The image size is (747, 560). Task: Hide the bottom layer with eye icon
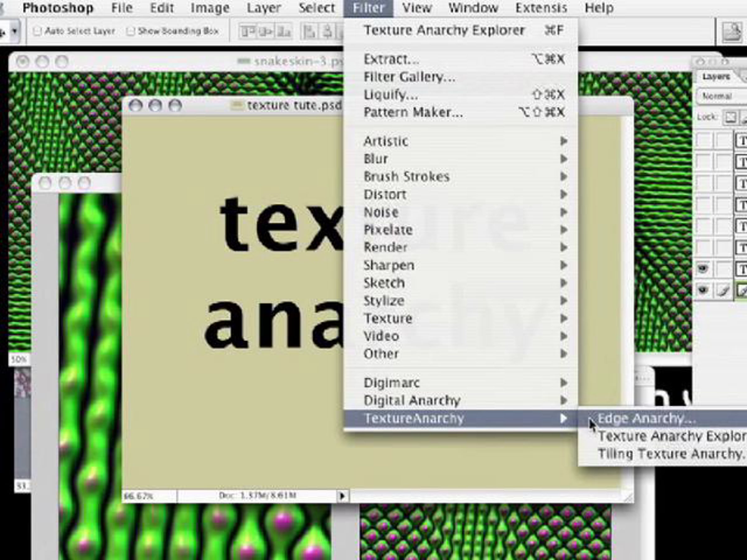(703, 290)
